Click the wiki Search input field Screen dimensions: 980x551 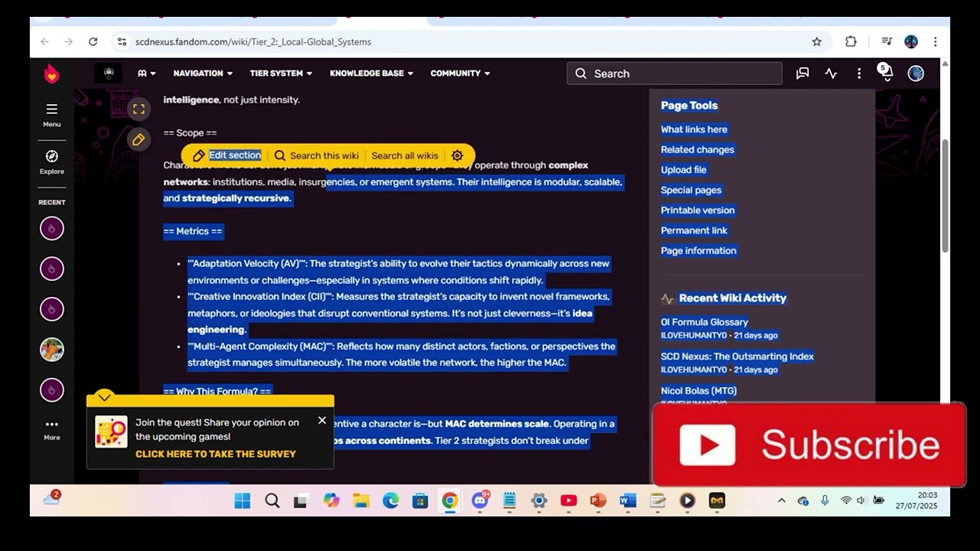click(675, 73)
